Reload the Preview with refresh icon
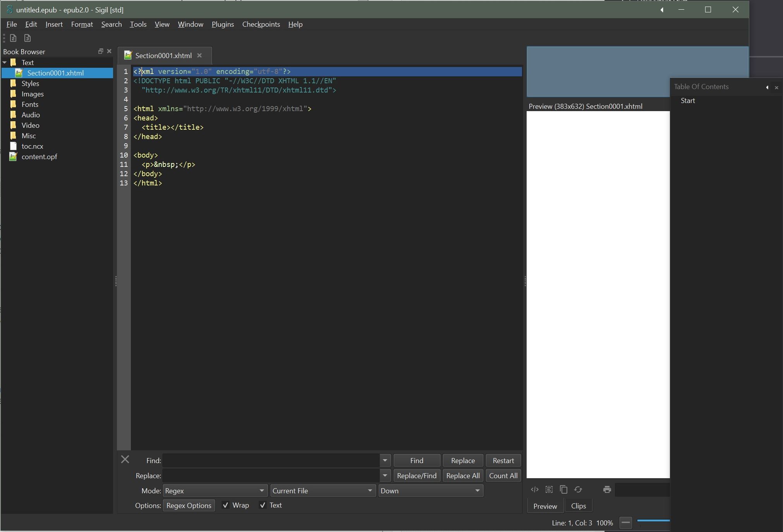This screenshot has height=532, width=783. pyautogui.click(x=578, y=489)
